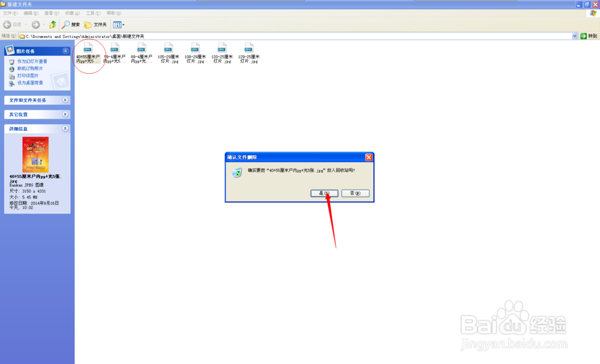Click the 转到 (Go) button
This screenshot has height=364, width=600.
click(x=589, y=36)
